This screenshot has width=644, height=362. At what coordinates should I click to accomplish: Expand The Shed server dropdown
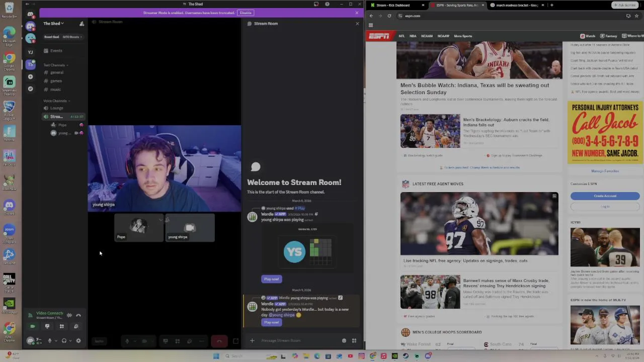(x=53, y=24)
